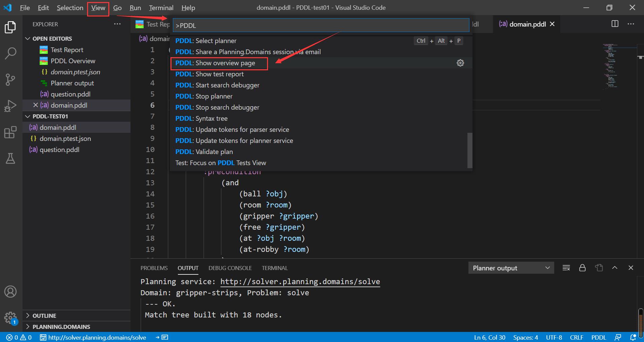Run PDDL: Start search debugger command
Screen dimensions: 644x342
[x=321, y=85]
